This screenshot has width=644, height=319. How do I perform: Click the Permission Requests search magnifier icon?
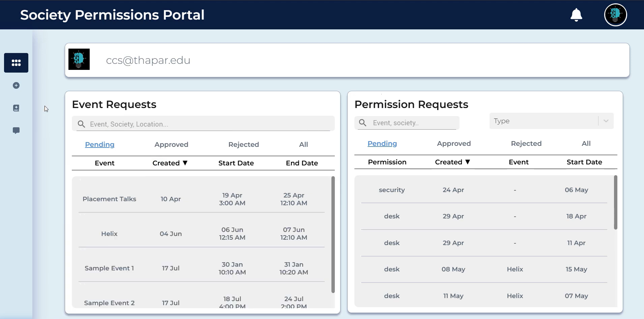point(363,123)
